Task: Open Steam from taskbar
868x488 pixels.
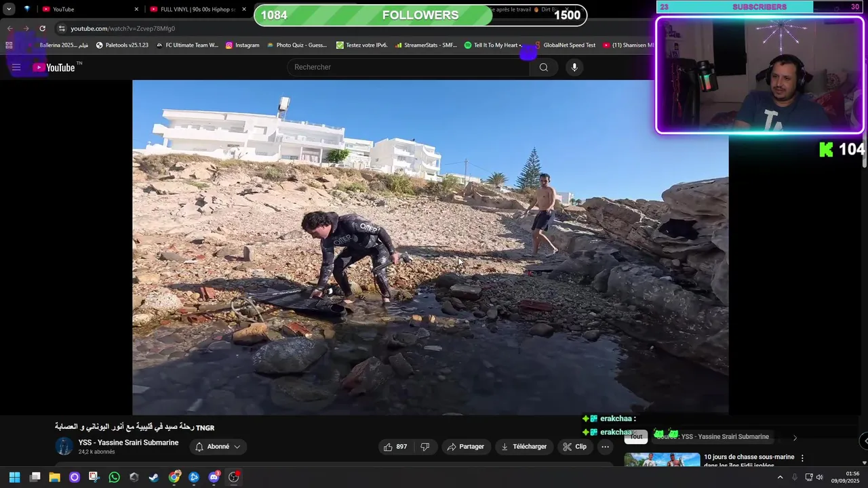Action: pos(154,477)
